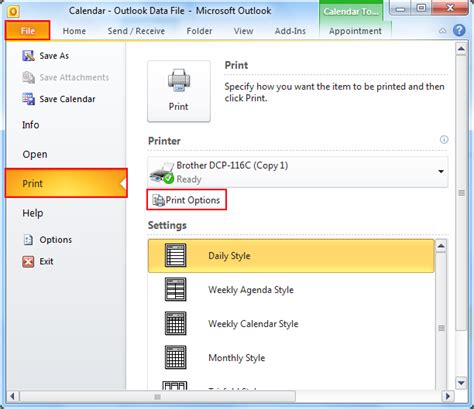Click the Calendar Tools contextual tab header

(x=351, y=12)
